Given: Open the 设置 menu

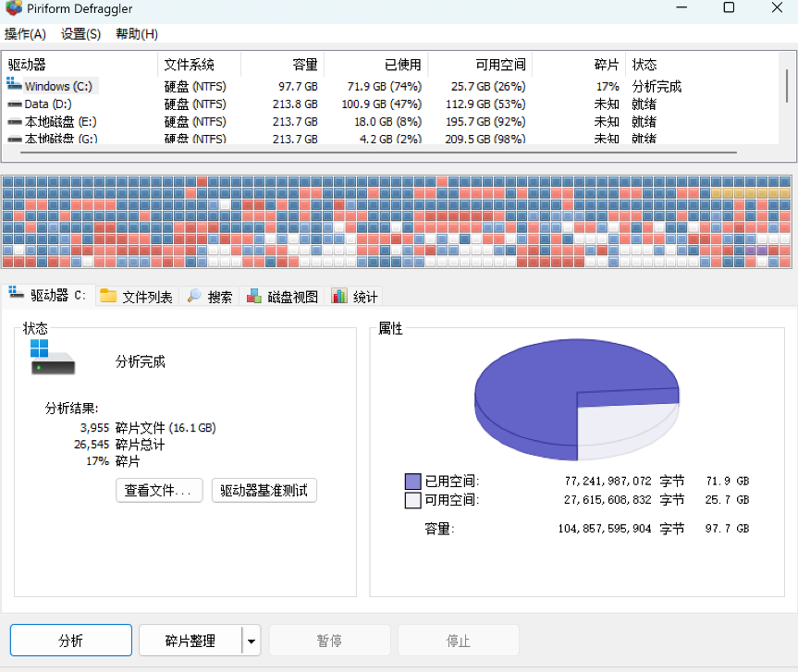Looking at the screenshot, I should 80,32.
